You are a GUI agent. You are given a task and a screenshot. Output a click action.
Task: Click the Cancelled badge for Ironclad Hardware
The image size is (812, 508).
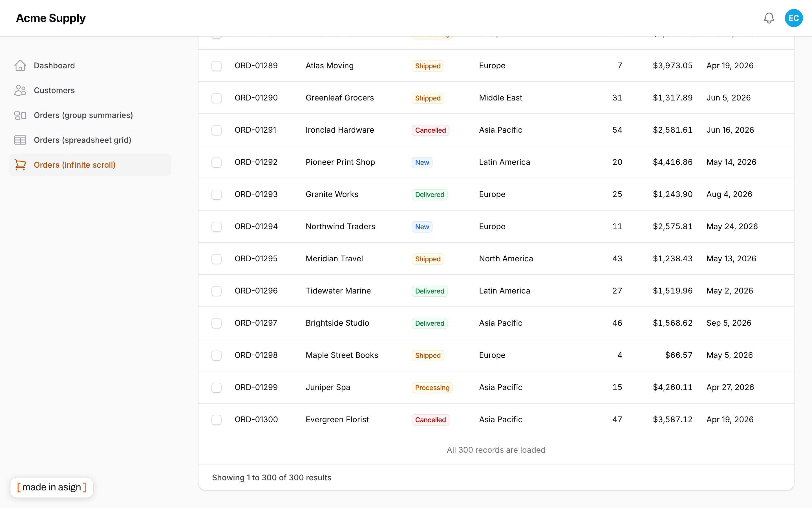pos(431,130)
